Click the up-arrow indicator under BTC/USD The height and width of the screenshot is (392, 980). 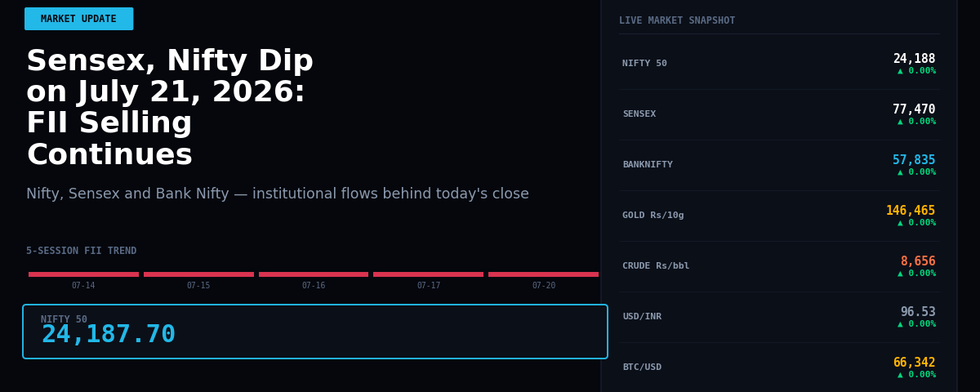901,375
